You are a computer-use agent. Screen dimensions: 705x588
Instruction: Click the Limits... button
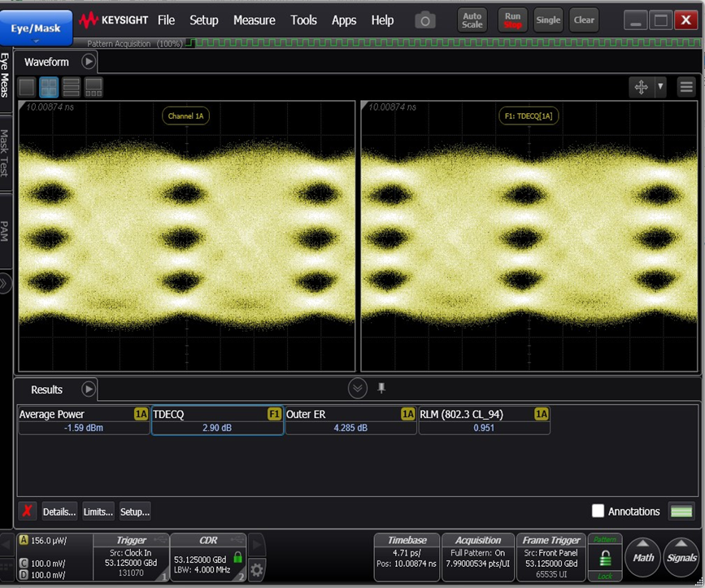click(98, 512)
